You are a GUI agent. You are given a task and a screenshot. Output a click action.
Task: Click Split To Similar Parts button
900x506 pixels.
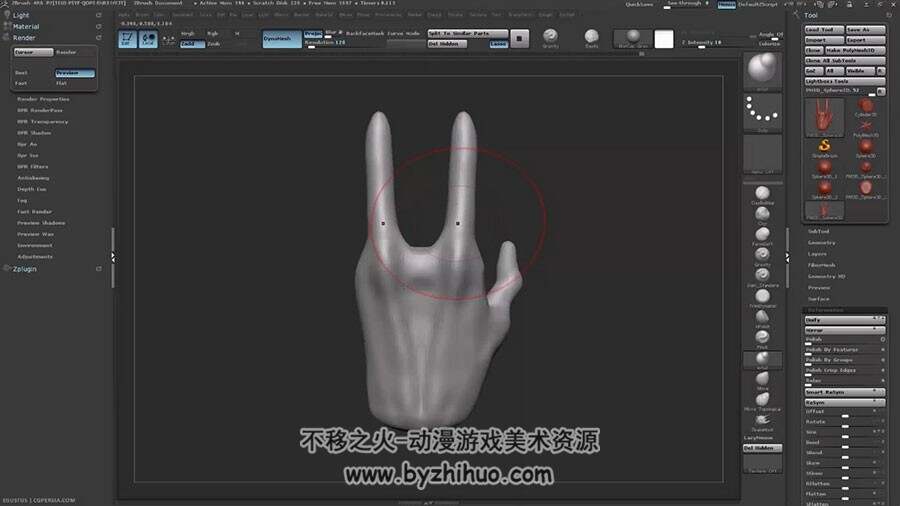click(x=468, y=33)
